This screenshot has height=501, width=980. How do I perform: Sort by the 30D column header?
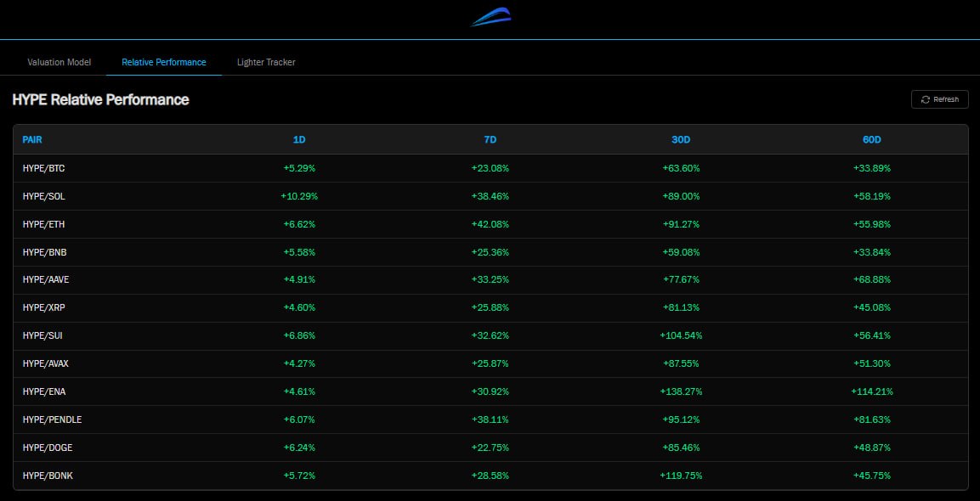(x=681, y=140)
